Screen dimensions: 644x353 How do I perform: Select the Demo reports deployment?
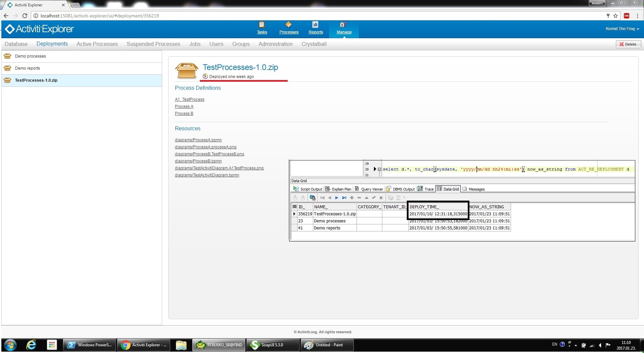[x=82, y=68]
